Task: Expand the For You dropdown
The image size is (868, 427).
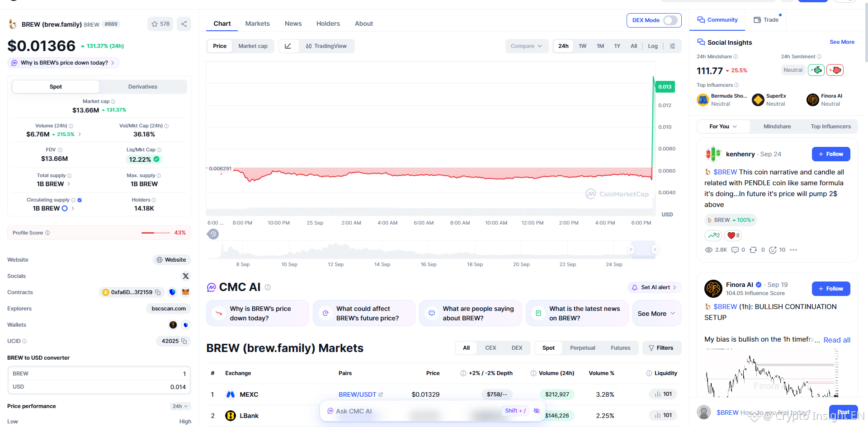Action: coord(723,127)
